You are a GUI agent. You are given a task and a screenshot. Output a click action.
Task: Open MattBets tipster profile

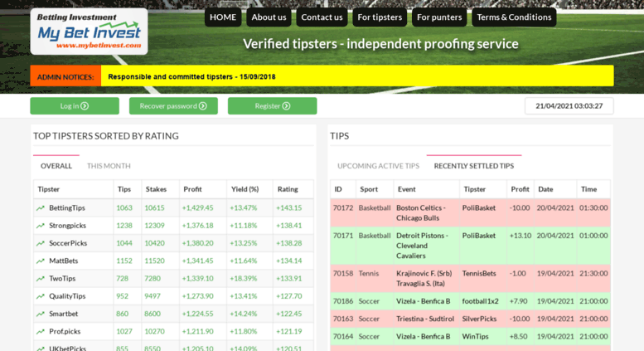(x=63, y=261)
